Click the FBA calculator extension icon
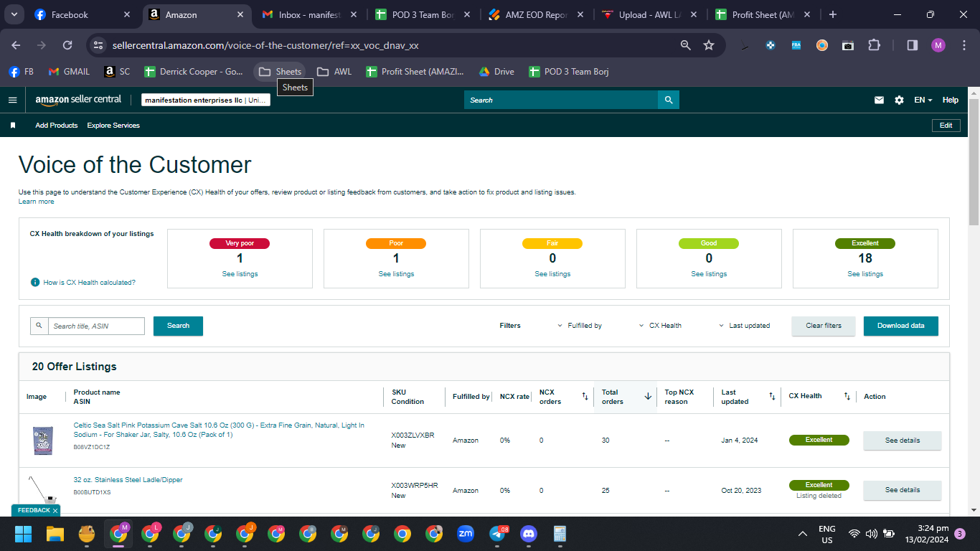The height and width of the screenshot is (551, 980). click(796, 45)
